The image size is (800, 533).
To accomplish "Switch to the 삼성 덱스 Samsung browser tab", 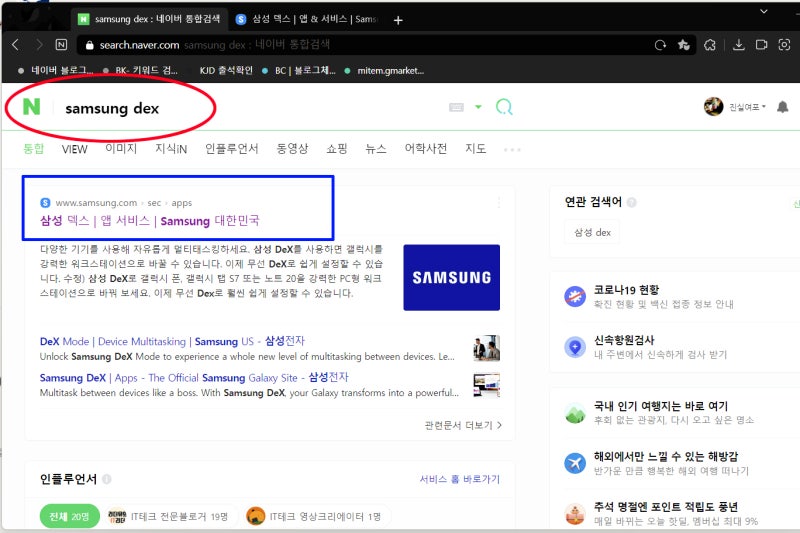I will tap(307, 19).
